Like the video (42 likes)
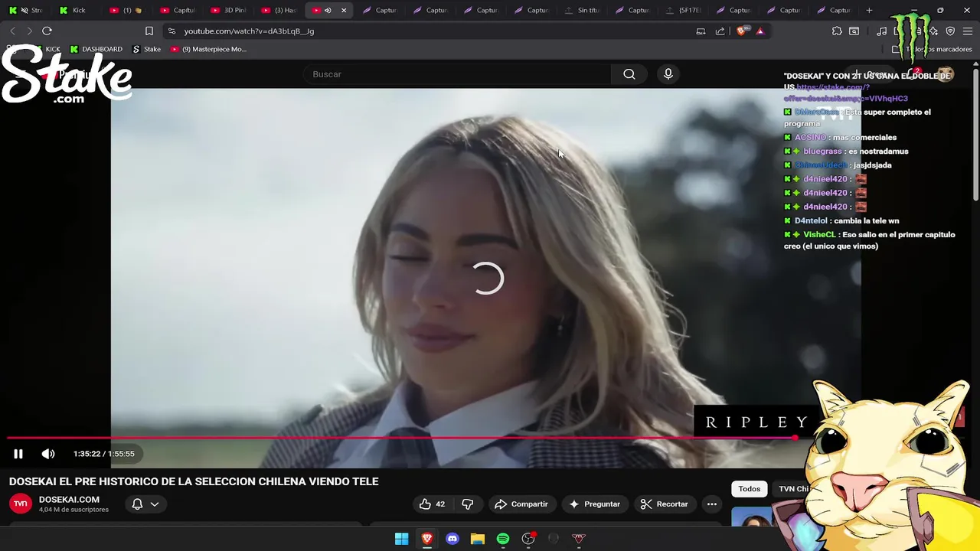This screenshot has height=551, width=980. click(x=432, y=504)
